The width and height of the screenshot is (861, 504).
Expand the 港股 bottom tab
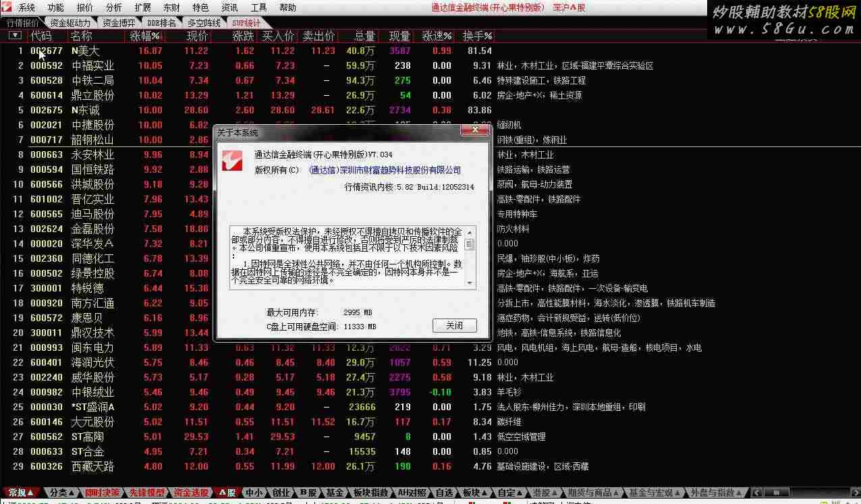[546, 493]
